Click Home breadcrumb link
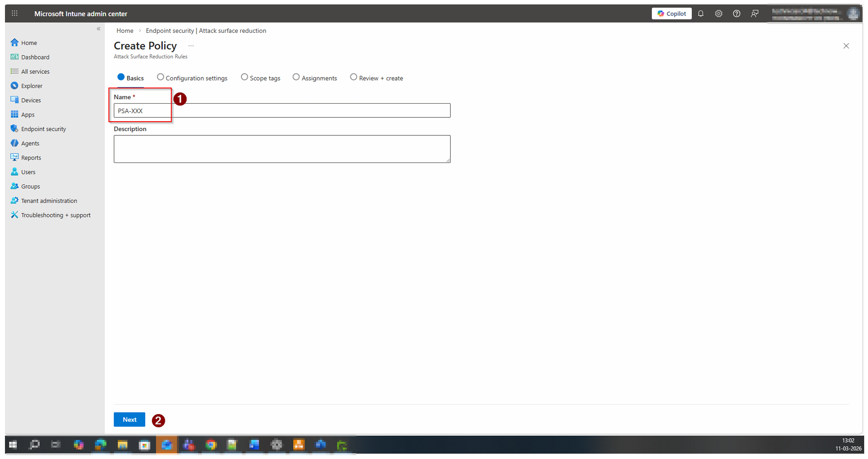This screenshot has height=459, width=868. pyautogui.click(x=125, y=30)
